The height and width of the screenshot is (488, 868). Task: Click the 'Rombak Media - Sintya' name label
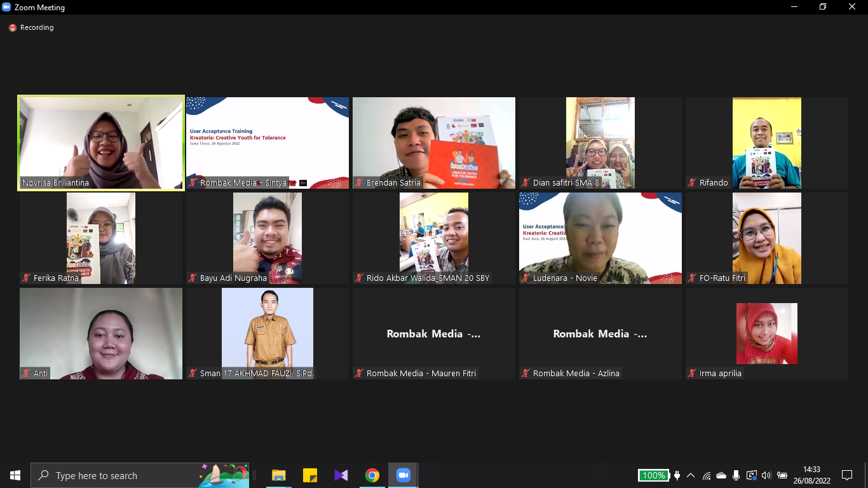pyautogui.click(x=243, y=183)
